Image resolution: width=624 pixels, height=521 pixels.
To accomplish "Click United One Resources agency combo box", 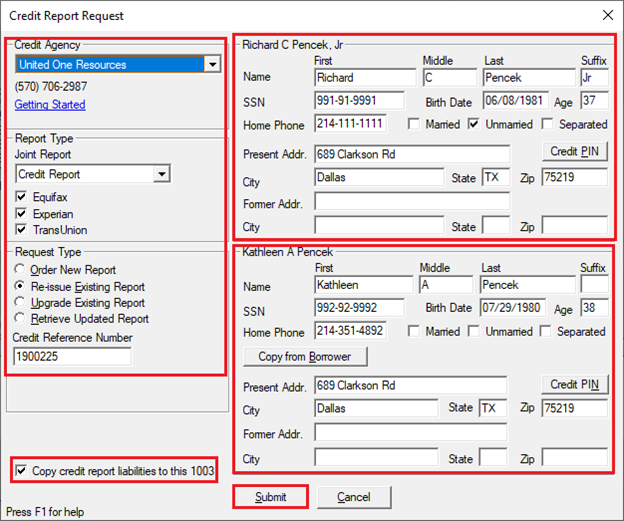I will tap(118, 64).
